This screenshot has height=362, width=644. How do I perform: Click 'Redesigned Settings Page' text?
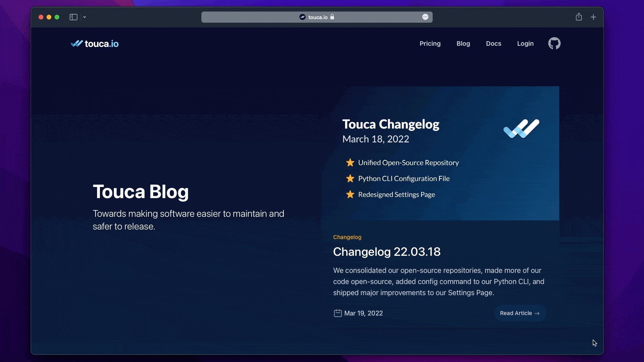pos(396,195)
